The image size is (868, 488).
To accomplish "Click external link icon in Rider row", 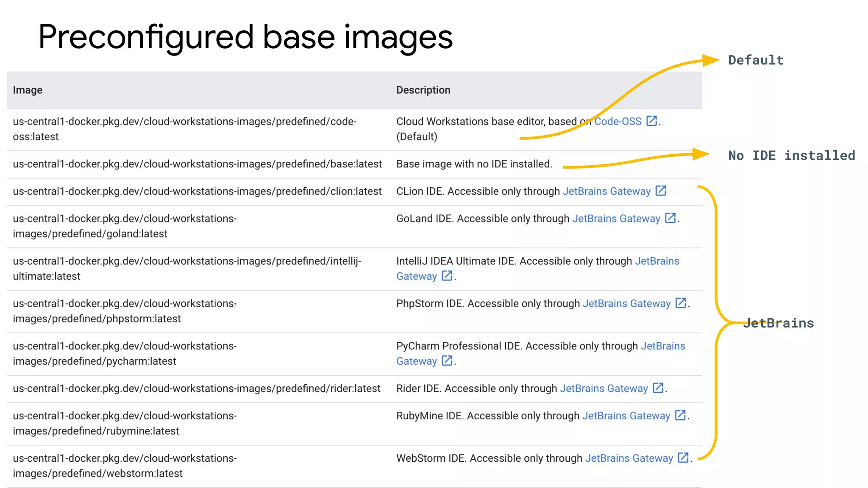I will pyautogui.click(x=658, y=388).
